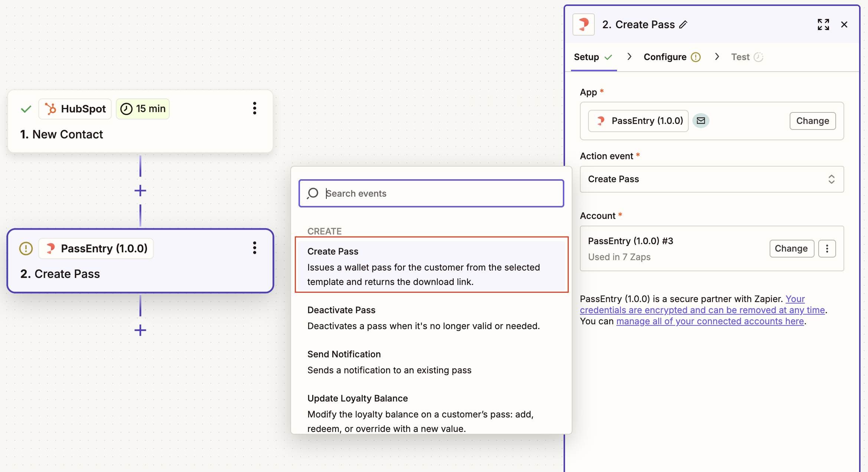Select the 1. New Contact step

140,121
